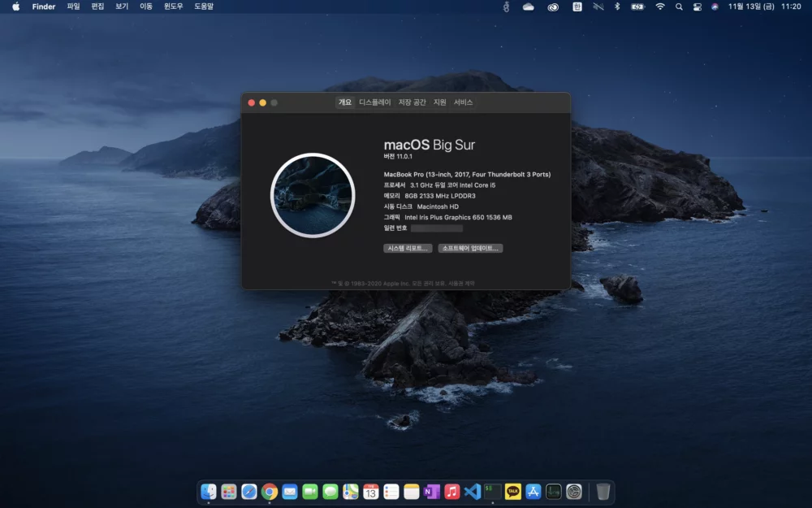The height and width of the screenshot is (508, 812).
Task: Open the 윈도우 menu
Action: 174,7
